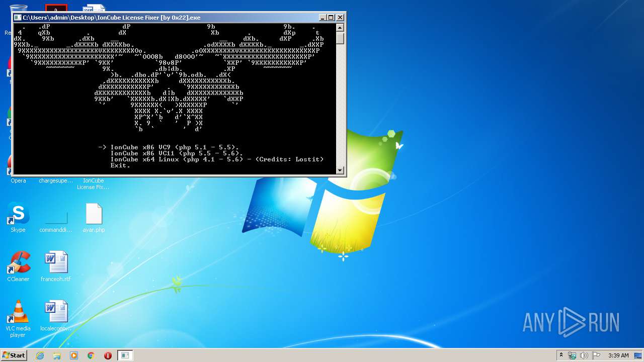Open the CCleaner desktop shortcut
The image size is (644, 362).
point(18,267)
